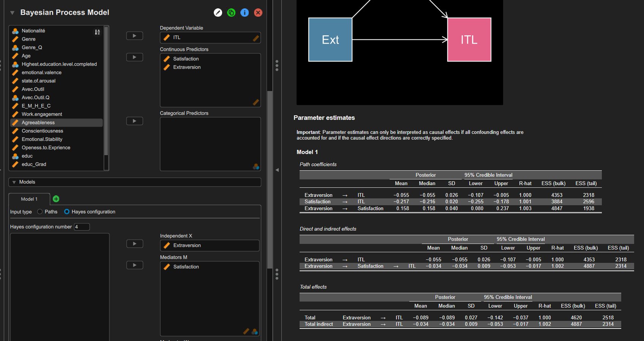This screenshot has width=644, height=341.
Task: Click the Path coefficients table title
Action: point(318,164)
